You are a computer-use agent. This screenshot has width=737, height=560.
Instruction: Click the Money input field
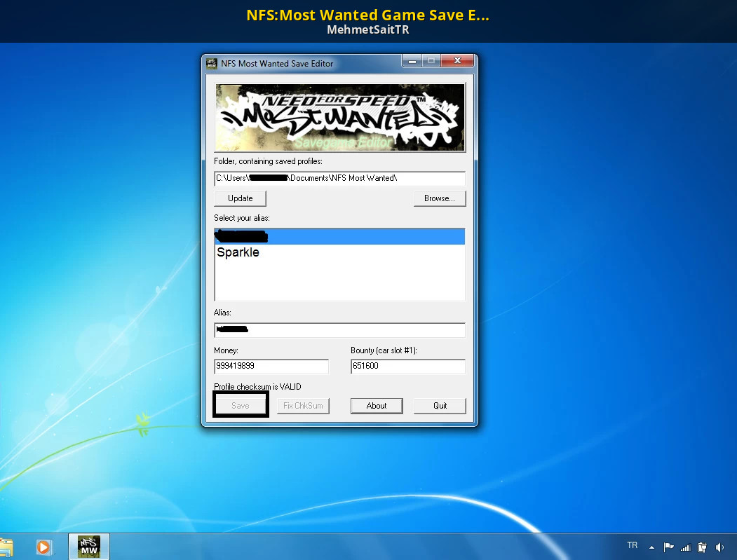click(271, 366)
